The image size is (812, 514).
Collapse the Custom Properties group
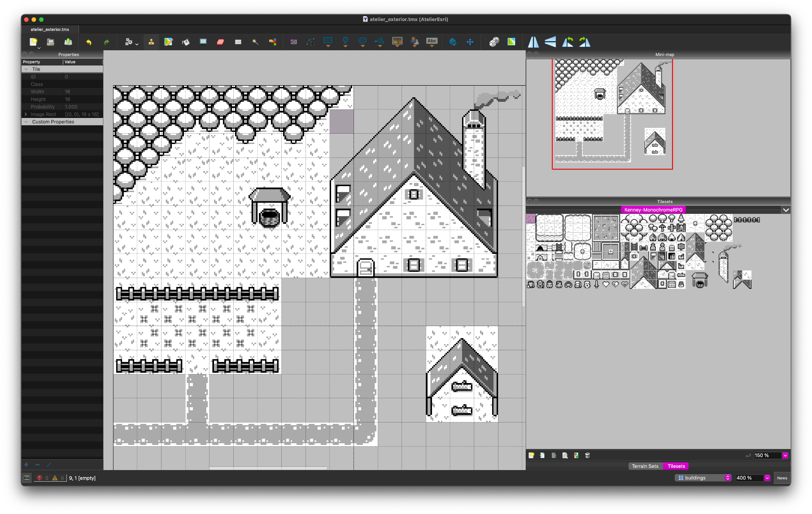coord(26,122)
